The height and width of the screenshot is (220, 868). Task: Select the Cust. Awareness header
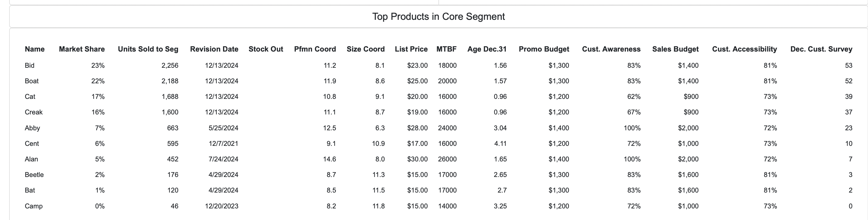coord(611,49)
